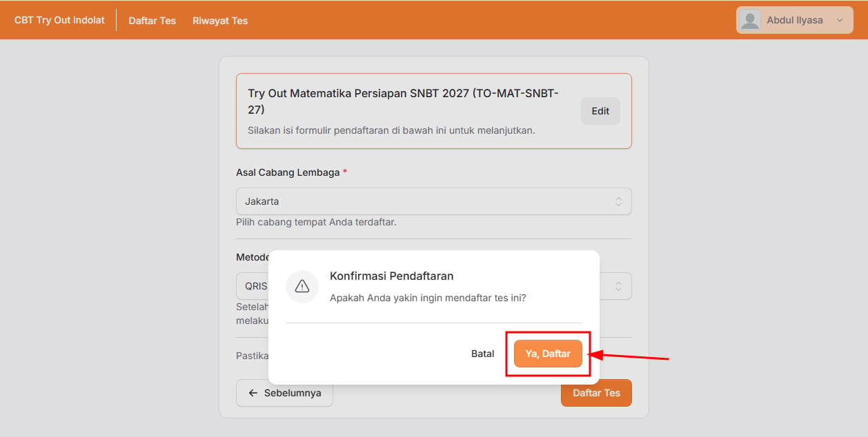Cancel the dialog with Batal
The width and height of the screenshot is (868, 437).
483,354
